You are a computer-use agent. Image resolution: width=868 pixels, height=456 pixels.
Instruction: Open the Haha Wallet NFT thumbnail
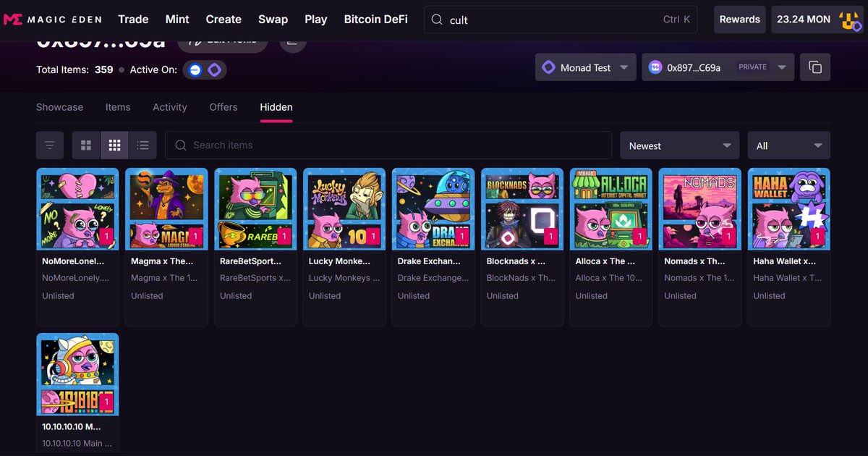(789, 209)
